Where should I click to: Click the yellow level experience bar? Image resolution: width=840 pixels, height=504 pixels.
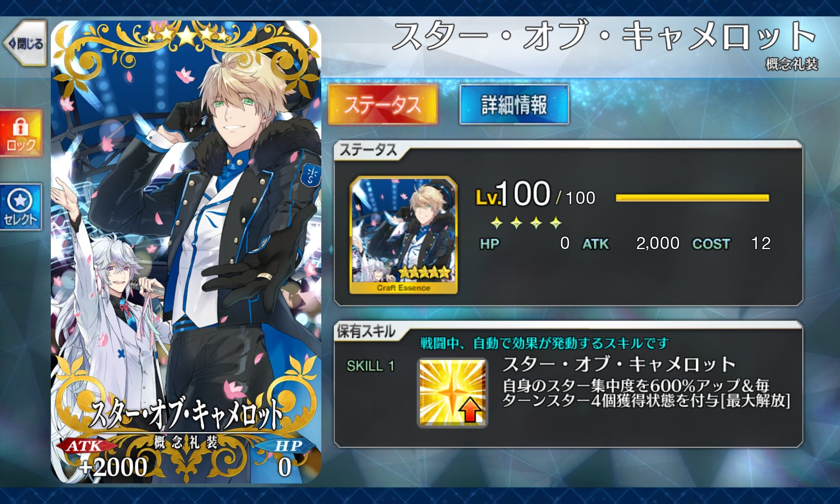click(x=692, y=198)
